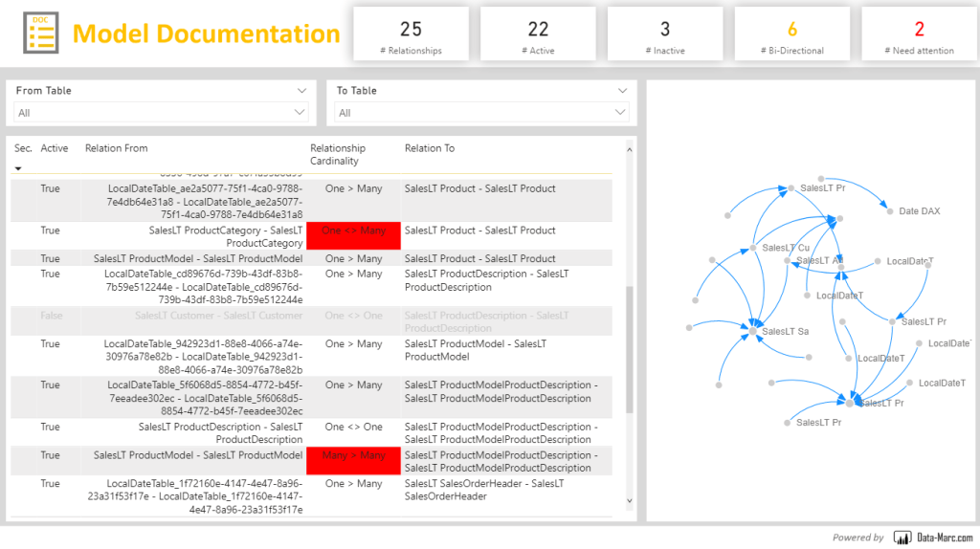The width and height of the screenshot is (980, 549).
Task: Open the From Table All dropdown
Action: pos(161,113)
